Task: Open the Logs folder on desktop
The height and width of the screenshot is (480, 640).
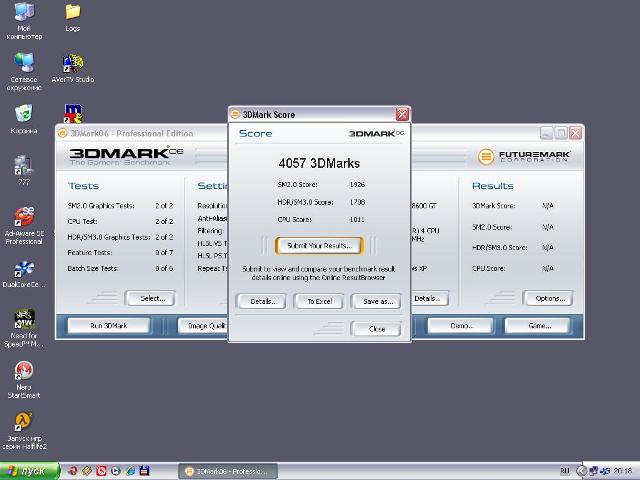Action: coord(73,17)
